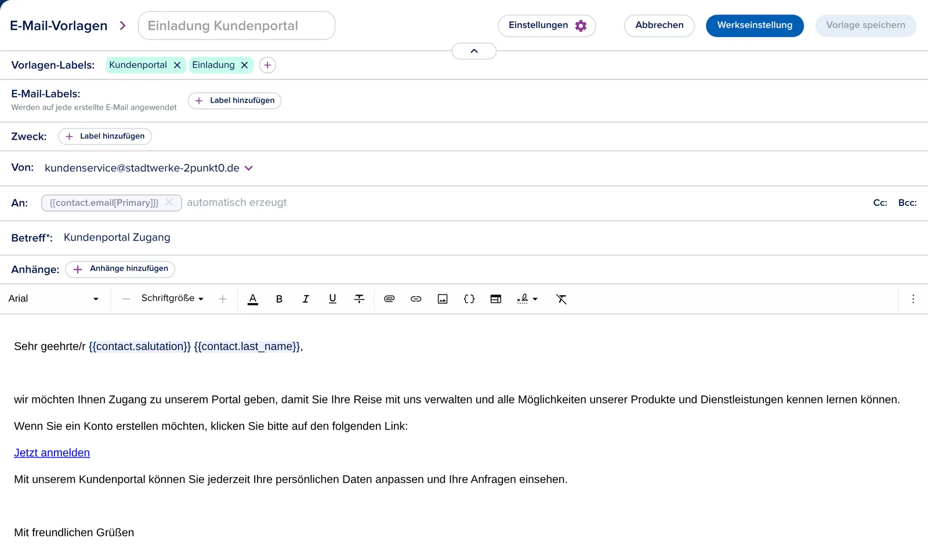Screen dimensions: 928x560
Task: Click the Abbrechen button
Action: 659,26
